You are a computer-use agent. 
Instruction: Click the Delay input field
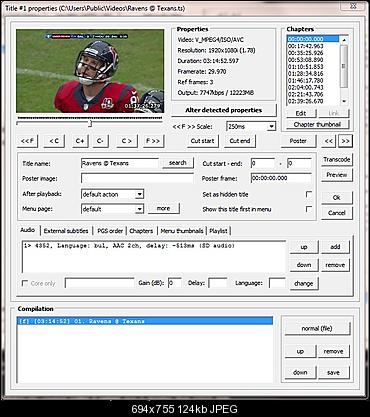(218, 283)
